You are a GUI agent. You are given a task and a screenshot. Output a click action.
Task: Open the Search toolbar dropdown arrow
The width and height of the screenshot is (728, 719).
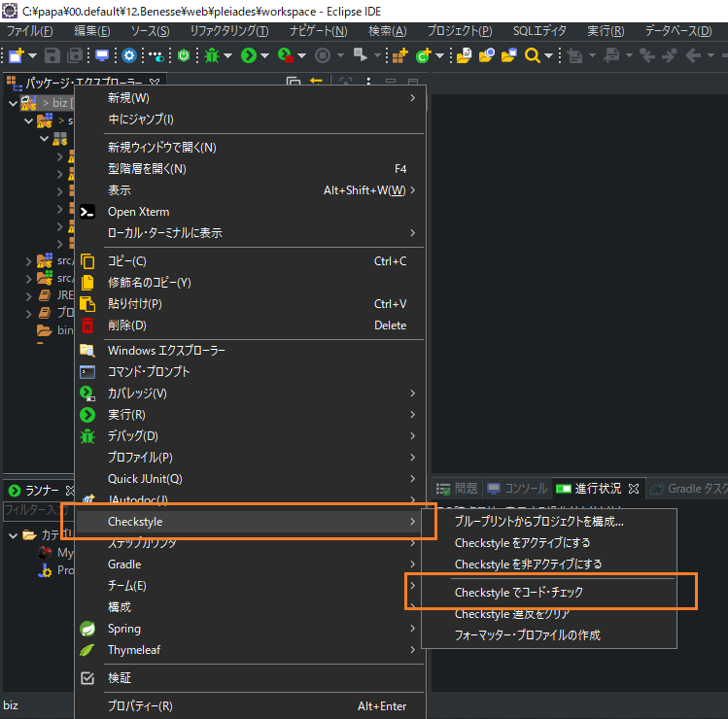coord(548,55)
